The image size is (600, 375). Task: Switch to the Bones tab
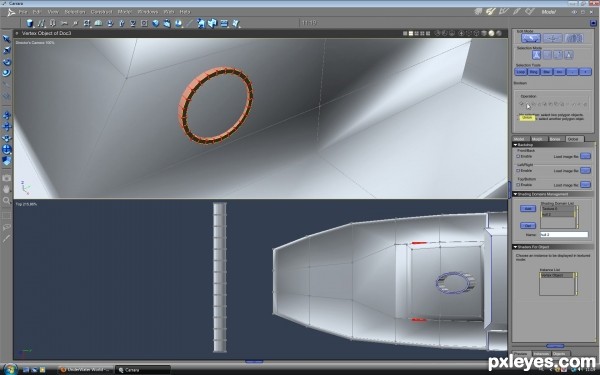coord(556,139)
